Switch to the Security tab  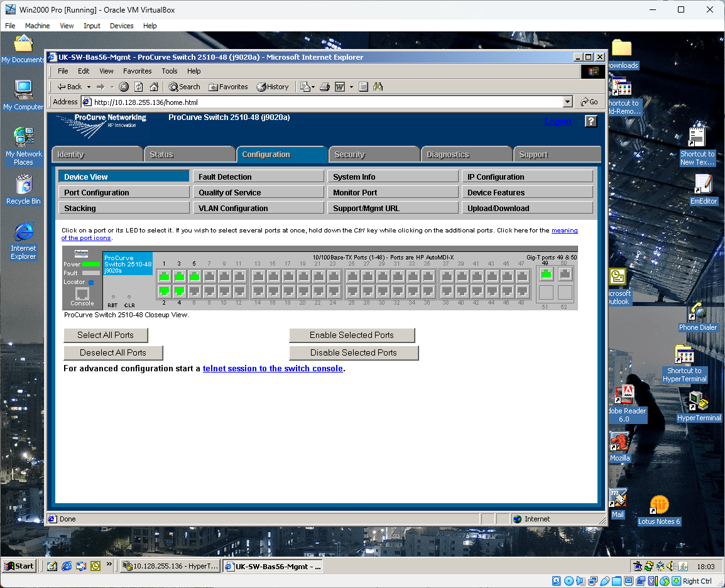(x=374, y=155)
